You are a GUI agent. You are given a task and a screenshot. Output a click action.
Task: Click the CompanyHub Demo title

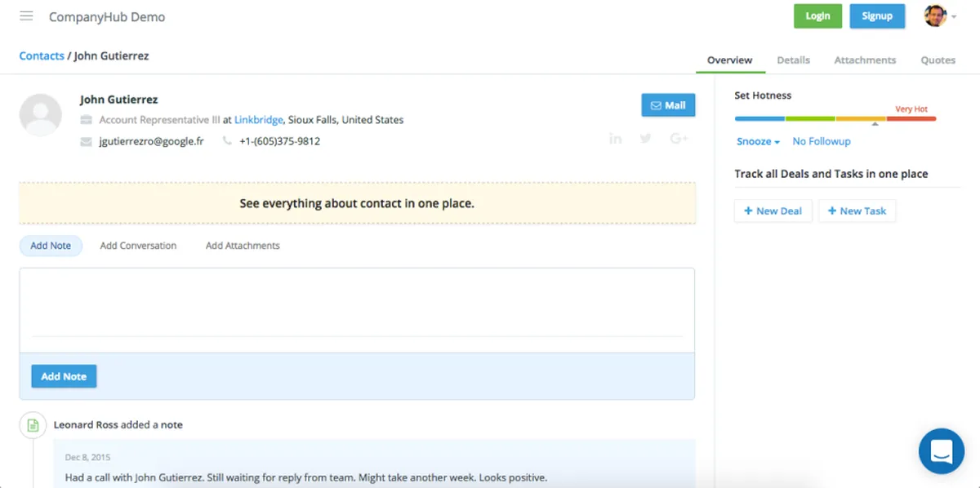tap(107, 16)
